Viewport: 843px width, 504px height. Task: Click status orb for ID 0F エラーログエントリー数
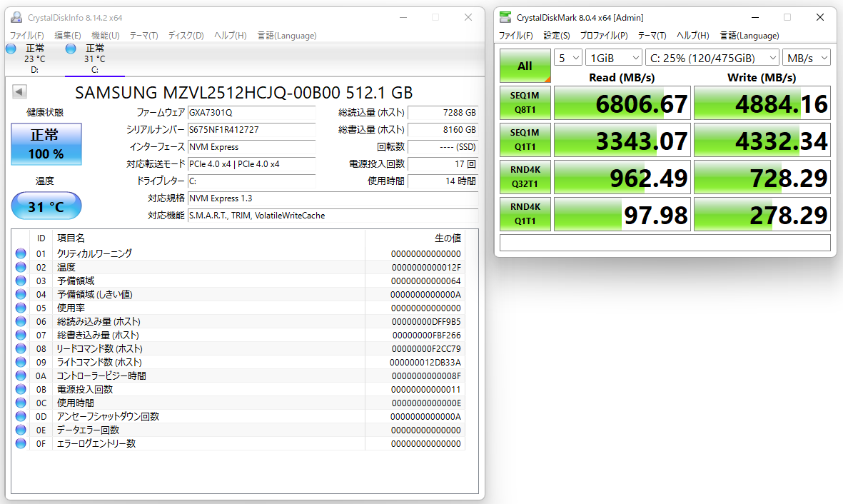[x=21, y=443]
